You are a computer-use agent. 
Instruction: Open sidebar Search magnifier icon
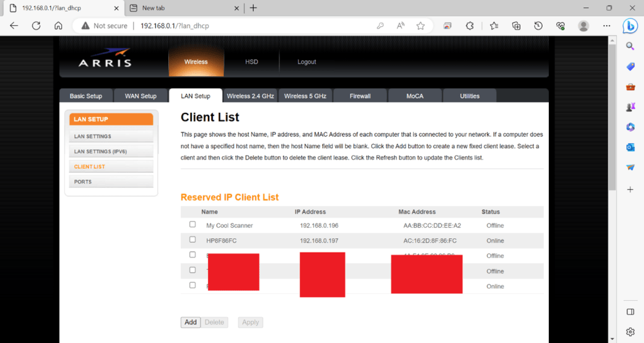pos(630,46)
